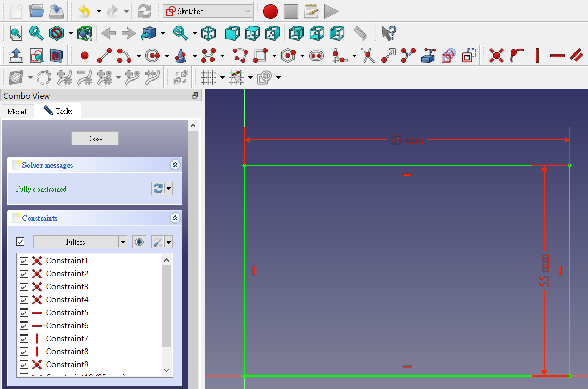Toggle the grid display icon

pyautogui.click(x=208, y=78)
